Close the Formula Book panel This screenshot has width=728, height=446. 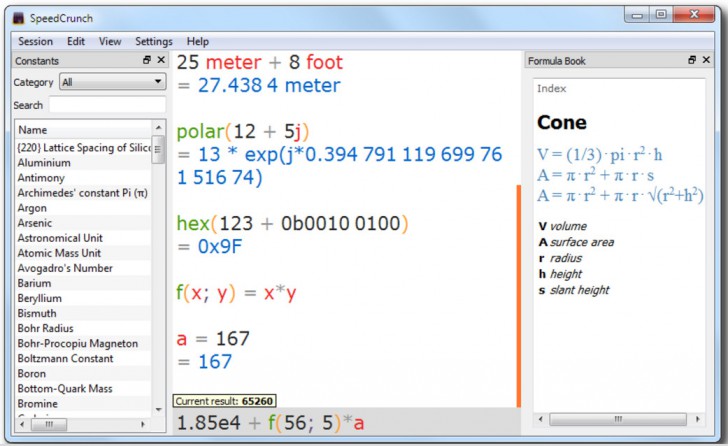point(706,60)
